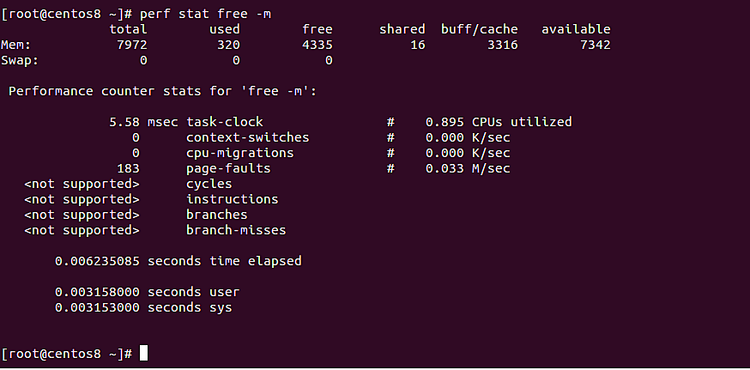
Task: Click the 'cpu-migrations' counter name
Action: [240, 153]
